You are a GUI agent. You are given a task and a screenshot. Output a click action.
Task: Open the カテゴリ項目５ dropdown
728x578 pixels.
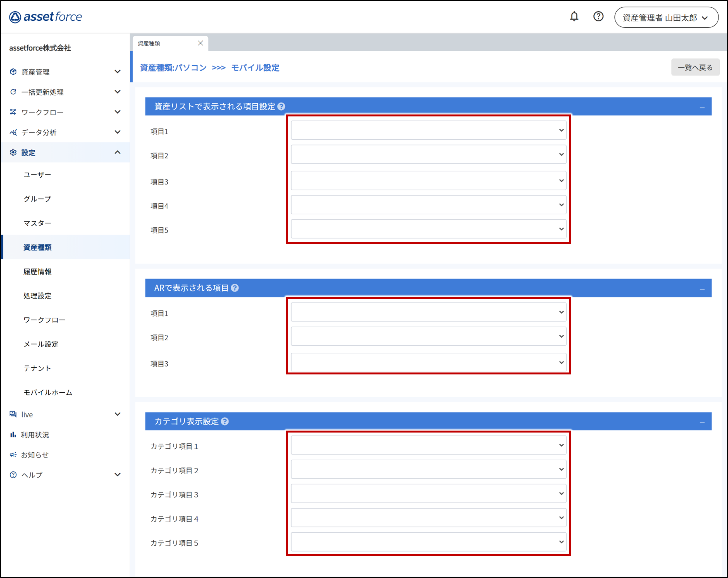click(428, 542)
